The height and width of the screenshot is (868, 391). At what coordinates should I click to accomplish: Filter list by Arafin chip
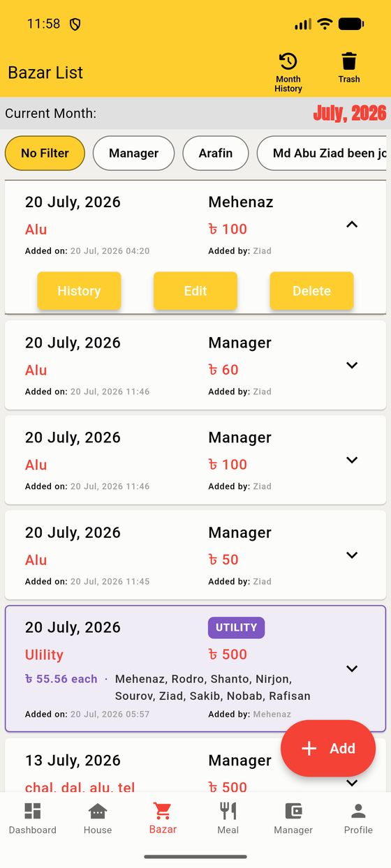216,153
